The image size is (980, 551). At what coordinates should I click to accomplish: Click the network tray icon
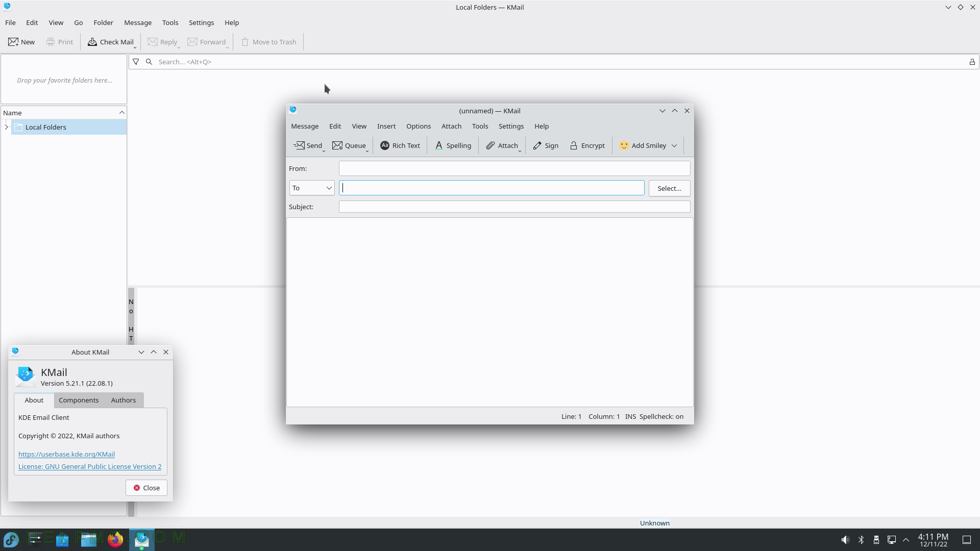coord(892,540)
